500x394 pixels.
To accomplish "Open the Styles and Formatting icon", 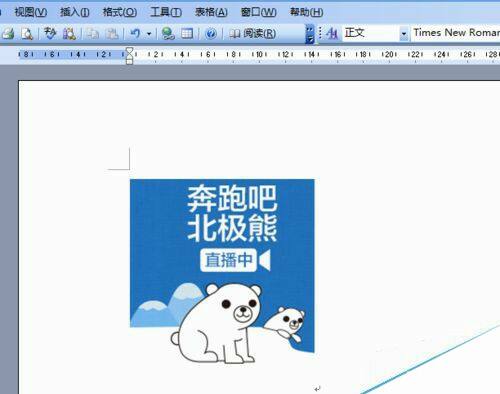I will point(332,33).
